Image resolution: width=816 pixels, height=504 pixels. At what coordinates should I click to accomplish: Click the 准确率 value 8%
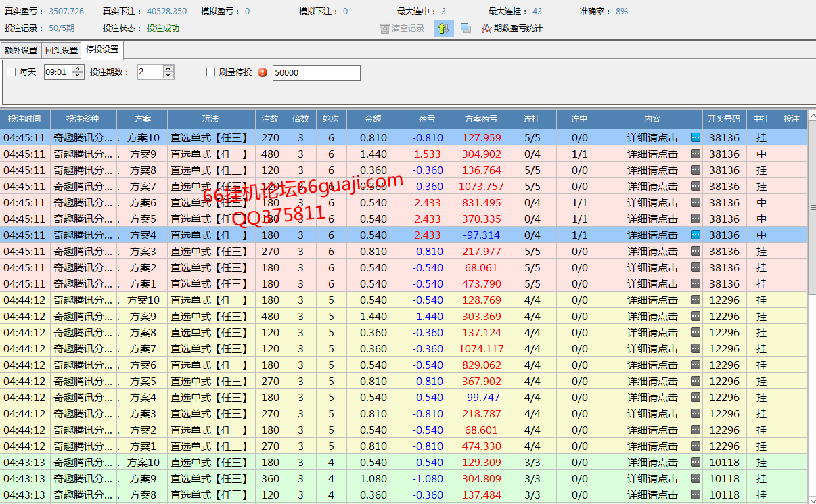pyautogui.click(x=622, y=12)
